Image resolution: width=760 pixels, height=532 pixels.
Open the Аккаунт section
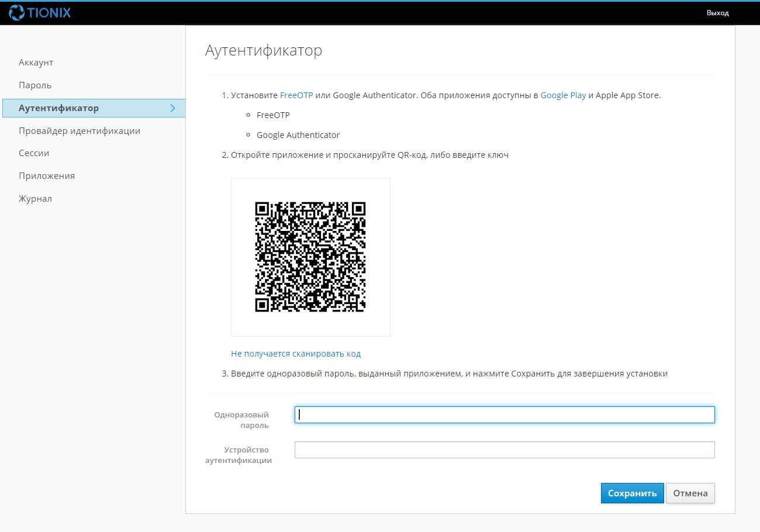36,63
